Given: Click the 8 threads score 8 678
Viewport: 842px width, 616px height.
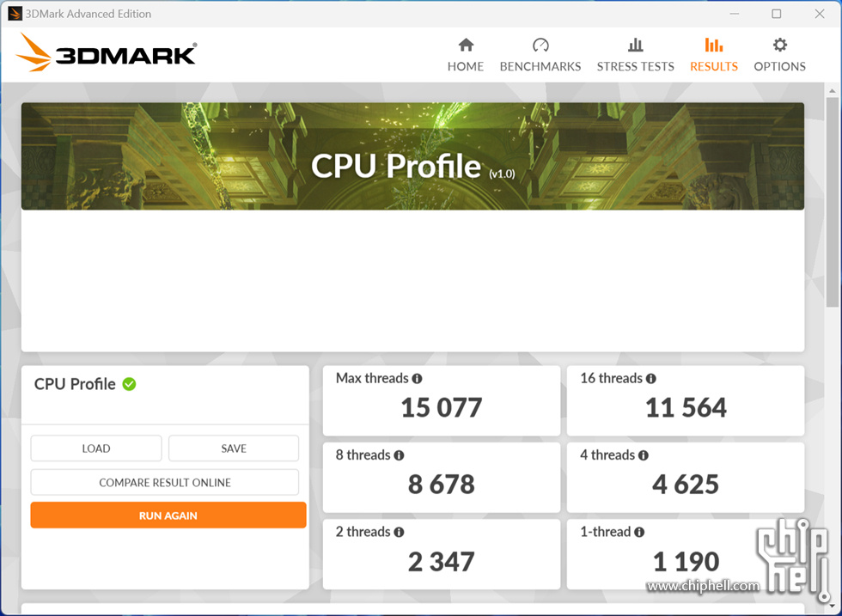Looking at the screenshot, I should [x=442, y=485].
